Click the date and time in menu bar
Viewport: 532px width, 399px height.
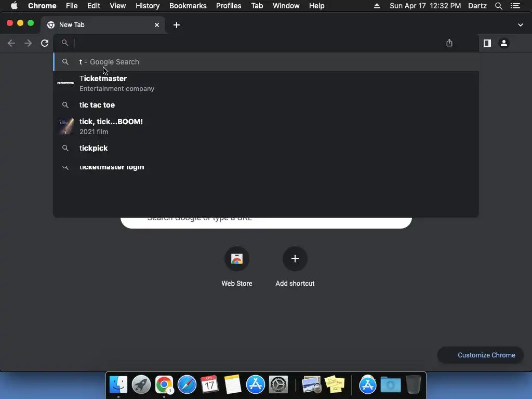[425, 6]
